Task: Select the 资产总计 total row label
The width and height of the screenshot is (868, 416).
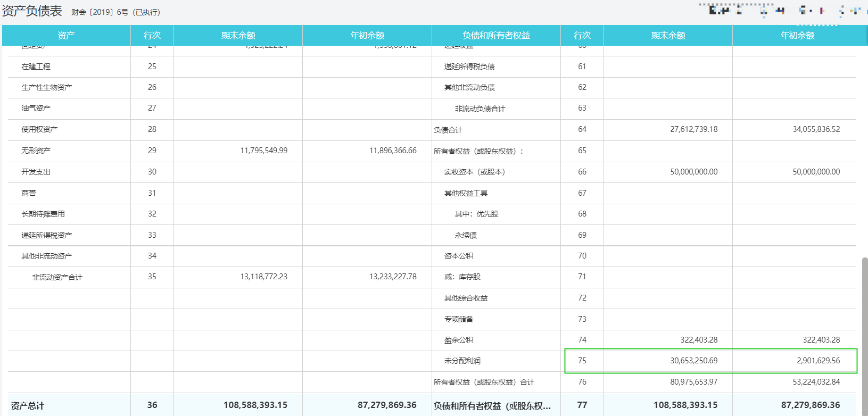Action: (27, 405)
